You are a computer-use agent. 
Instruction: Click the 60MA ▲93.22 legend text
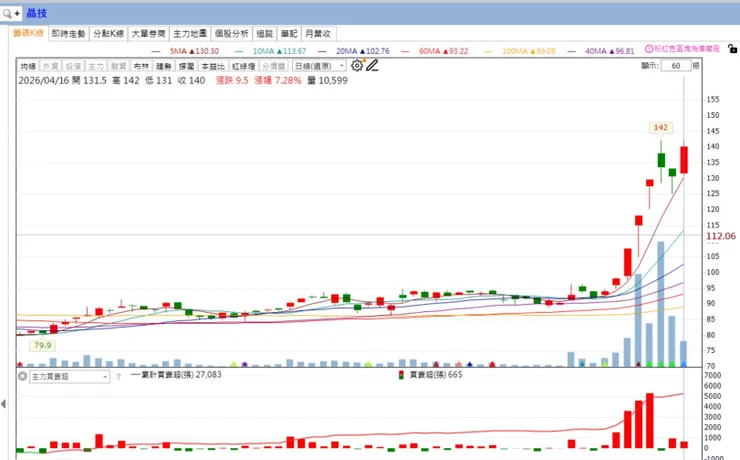[444, 51]
